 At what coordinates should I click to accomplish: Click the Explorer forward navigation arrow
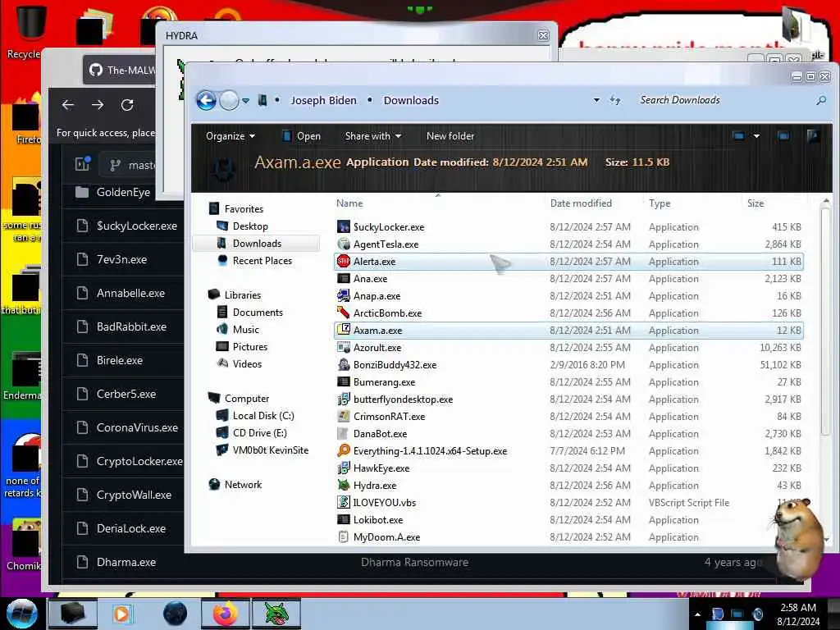pos(230,100)
